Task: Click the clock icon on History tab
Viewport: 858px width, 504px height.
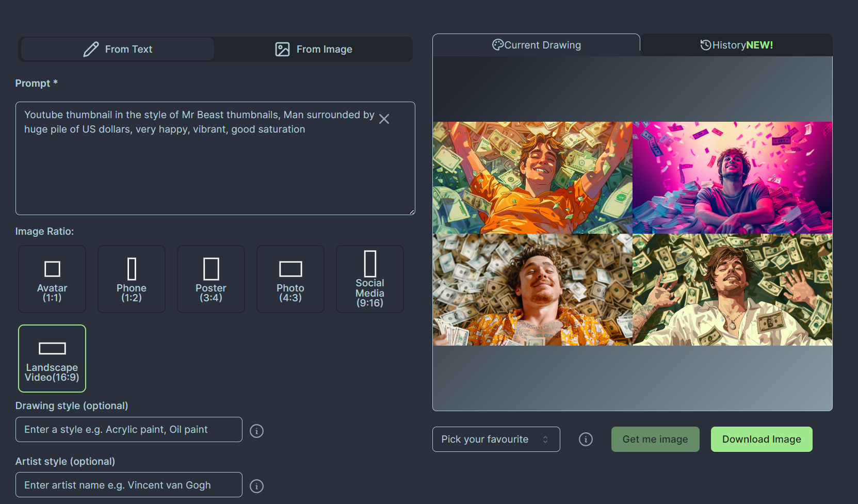Action: (x=705, y=45)
